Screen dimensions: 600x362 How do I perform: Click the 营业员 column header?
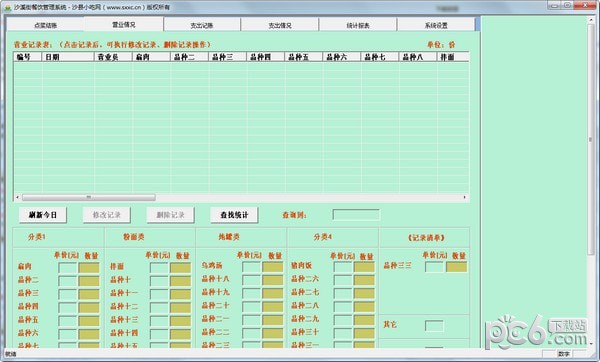click(114, 57)
